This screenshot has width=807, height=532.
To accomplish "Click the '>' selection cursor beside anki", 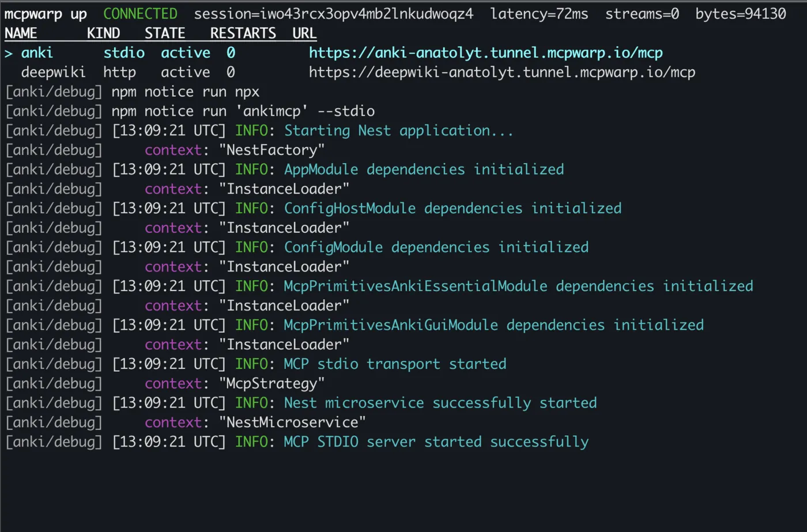I will tap(9, 53).
